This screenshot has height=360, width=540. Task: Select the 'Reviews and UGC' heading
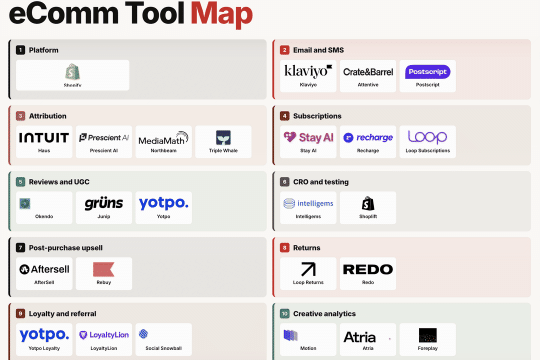pyautogui.click(x=59, y=182)
